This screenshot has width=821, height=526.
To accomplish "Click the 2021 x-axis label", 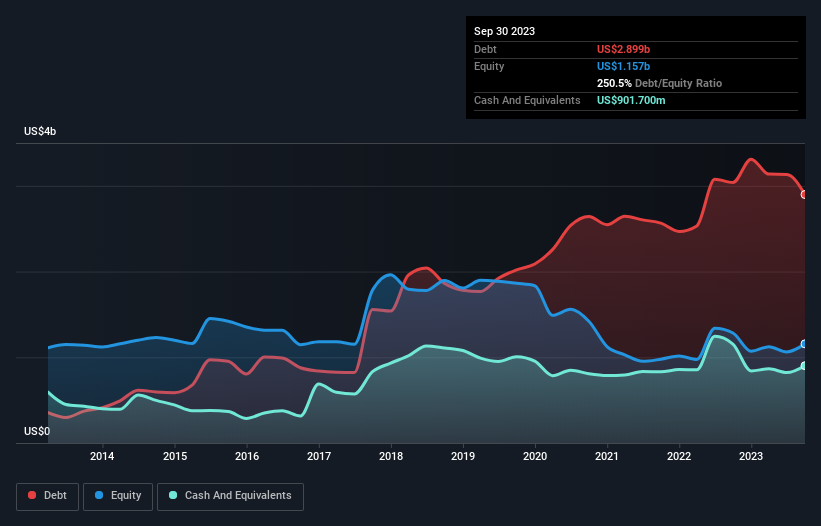I will 607,456.
